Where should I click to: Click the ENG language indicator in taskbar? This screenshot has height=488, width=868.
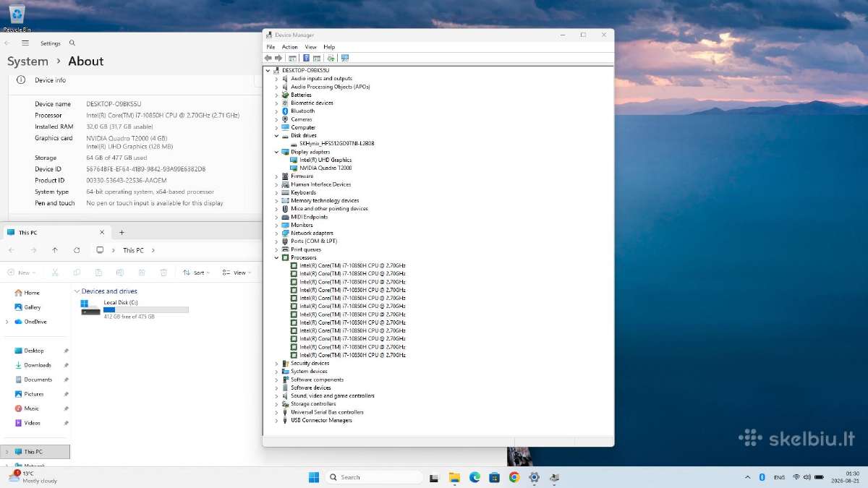[779, 477]
